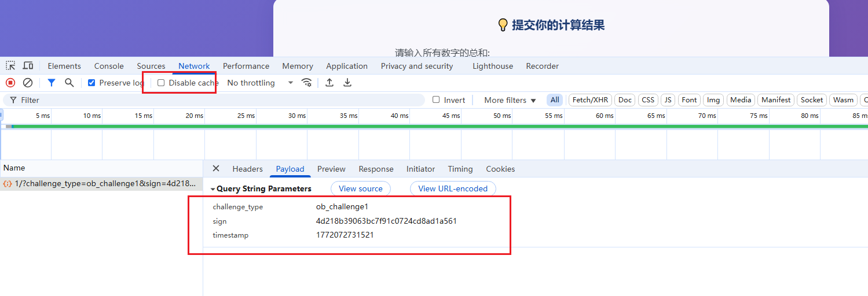Open the Console panel tab
The width and height of the screenshot is (868, 296).
[109, 66]
